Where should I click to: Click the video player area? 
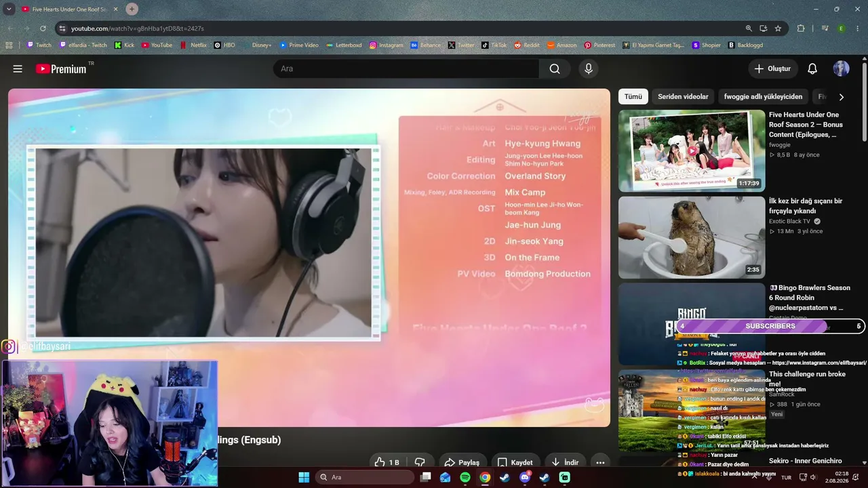[309, 258]
